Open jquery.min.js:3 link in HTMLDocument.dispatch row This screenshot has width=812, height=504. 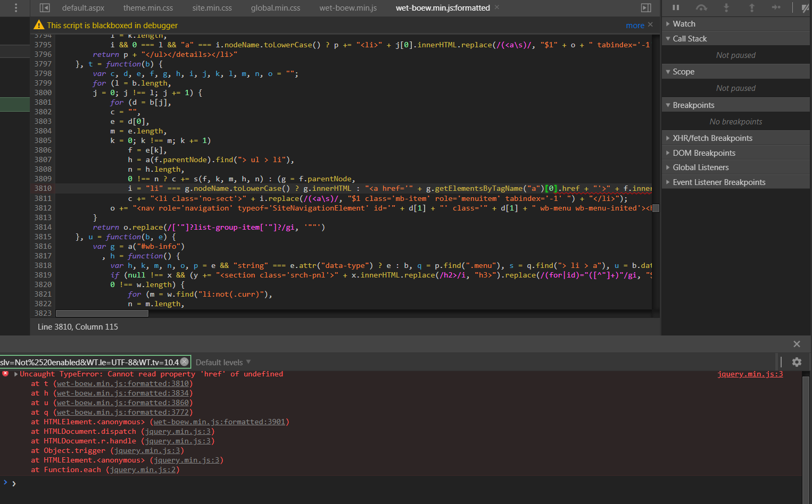pyautogui.click(x=178, y=432)
